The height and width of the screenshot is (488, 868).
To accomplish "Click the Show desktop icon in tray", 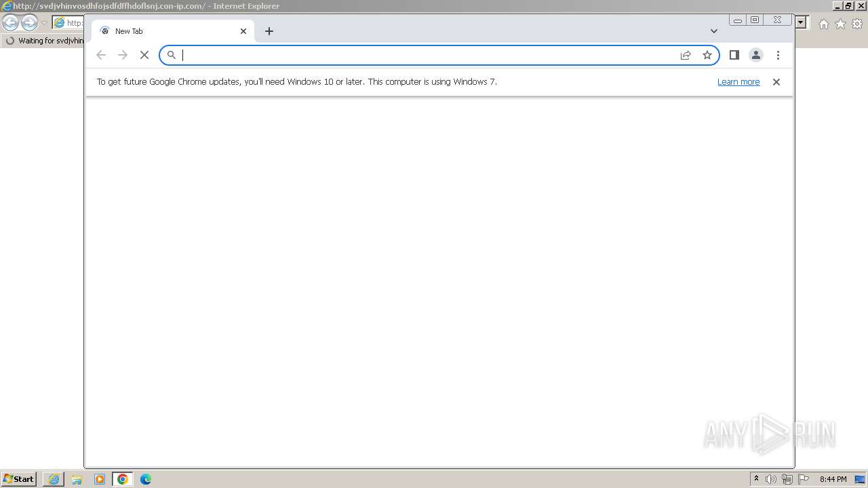I will [859, 479].
